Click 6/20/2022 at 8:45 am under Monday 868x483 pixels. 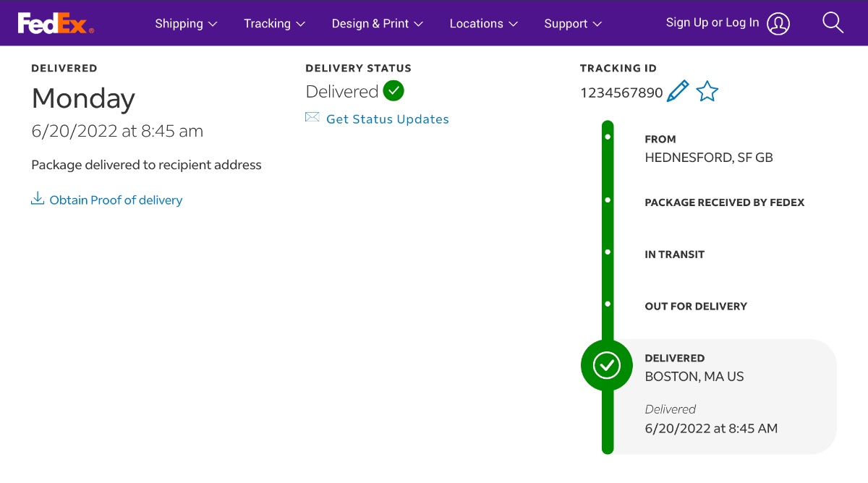(117, 131)
